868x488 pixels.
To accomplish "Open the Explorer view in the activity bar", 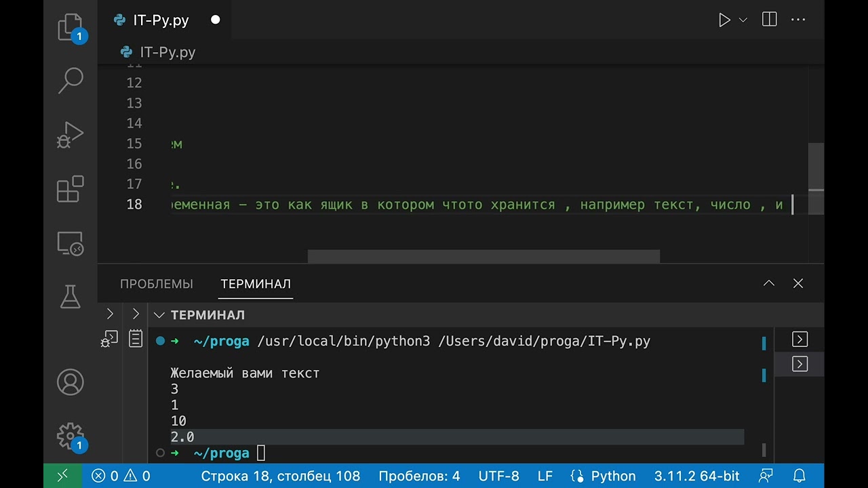I will pyautogui.click(x=71, y=28).
